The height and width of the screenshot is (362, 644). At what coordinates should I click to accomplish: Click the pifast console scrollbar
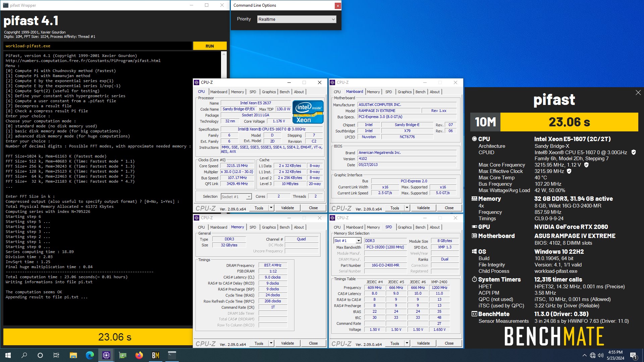[224, 65]
